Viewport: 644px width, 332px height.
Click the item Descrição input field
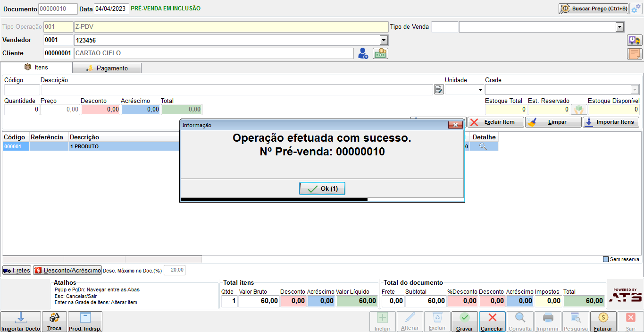click(237, 90)
